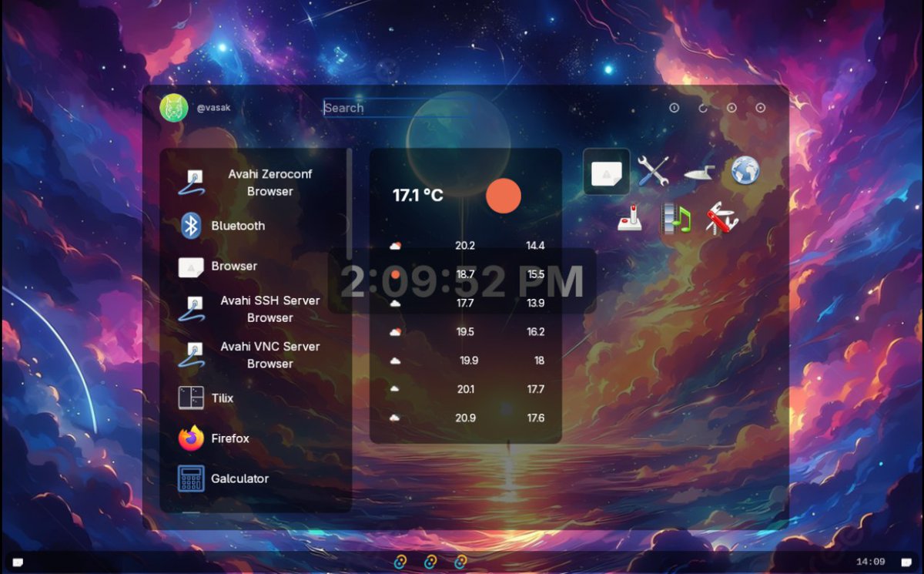924x574 pixels.
Task: Click the 2:09:52 PM clock overlay
Action: pos(462,282)
